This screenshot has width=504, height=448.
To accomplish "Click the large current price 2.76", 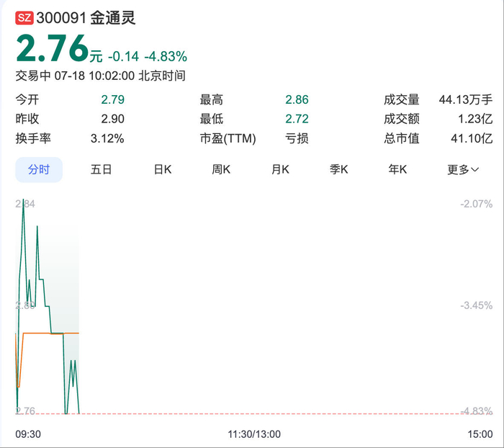I will click(x=52, y=48).
